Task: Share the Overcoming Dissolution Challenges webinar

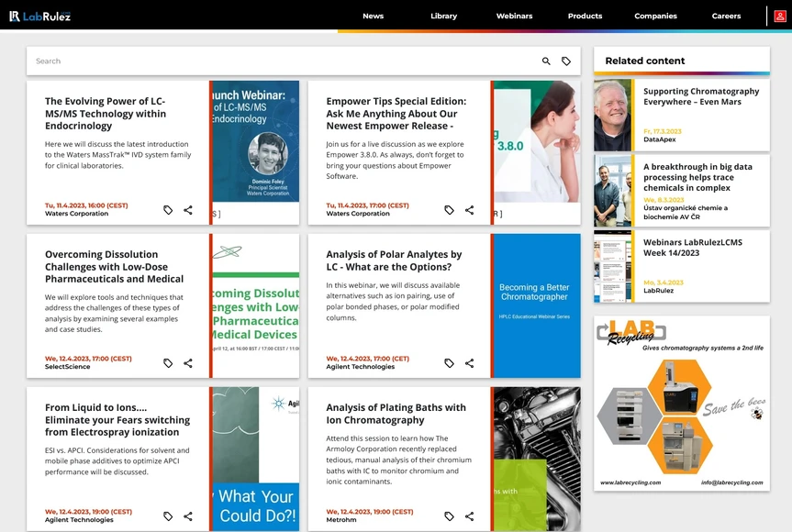Action: tap(188, 363)
